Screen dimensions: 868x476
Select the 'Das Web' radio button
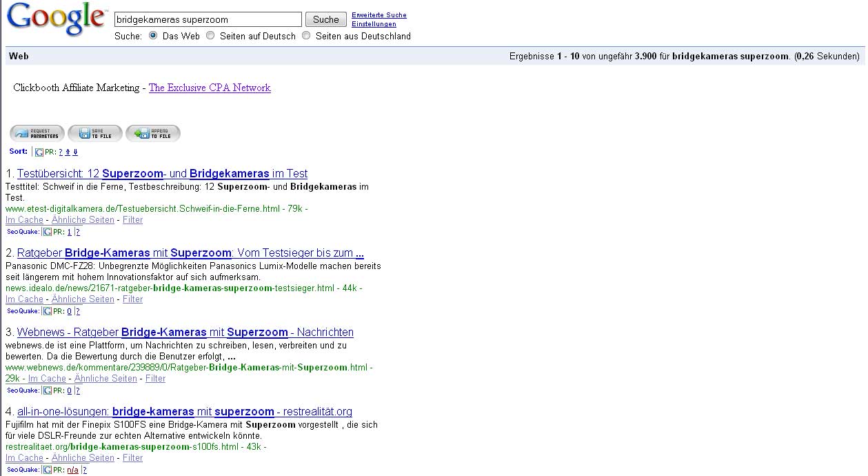click(153, 35)
